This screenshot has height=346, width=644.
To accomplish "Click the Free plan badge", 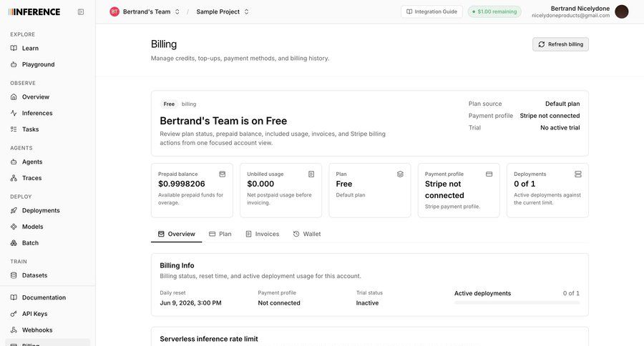I will tap(169, 104).
